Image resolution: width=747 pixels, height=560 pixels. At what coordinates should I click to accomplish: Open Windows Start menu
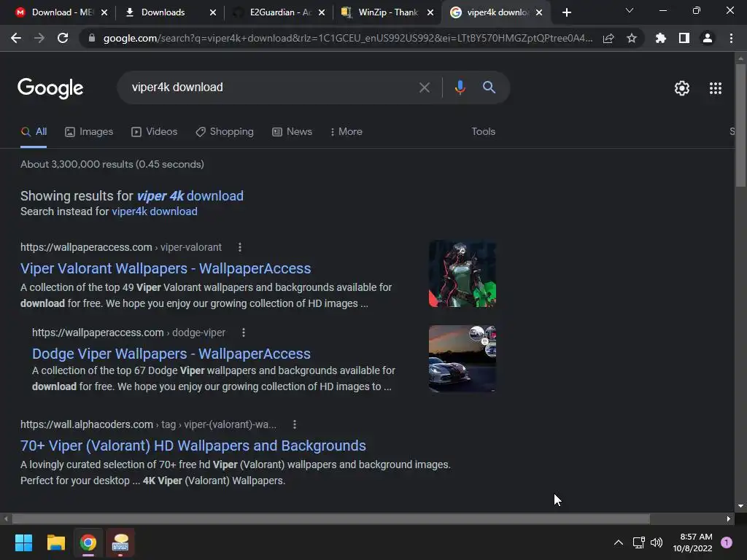23,542
